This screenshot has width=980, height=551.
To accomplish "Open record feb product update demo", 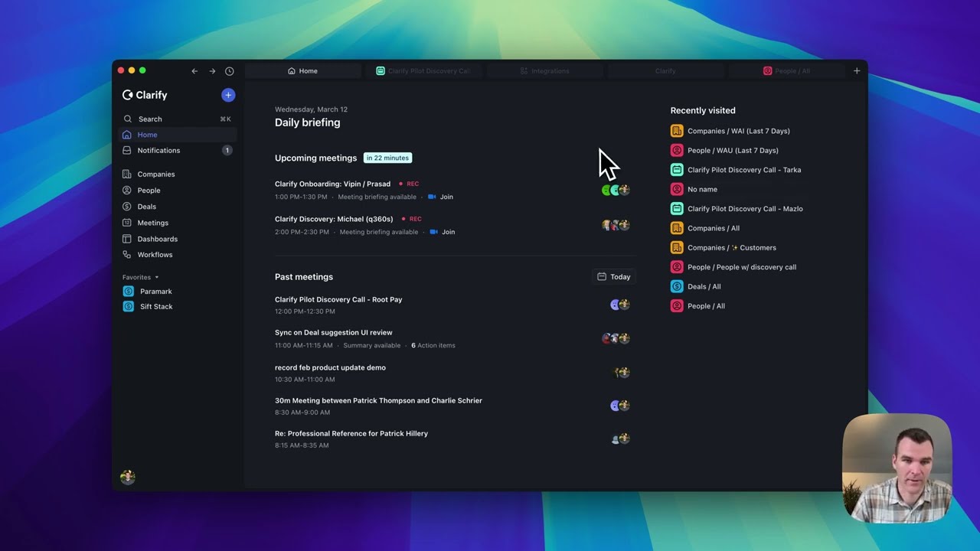I will pyautogui.click(x=330, y=368).
